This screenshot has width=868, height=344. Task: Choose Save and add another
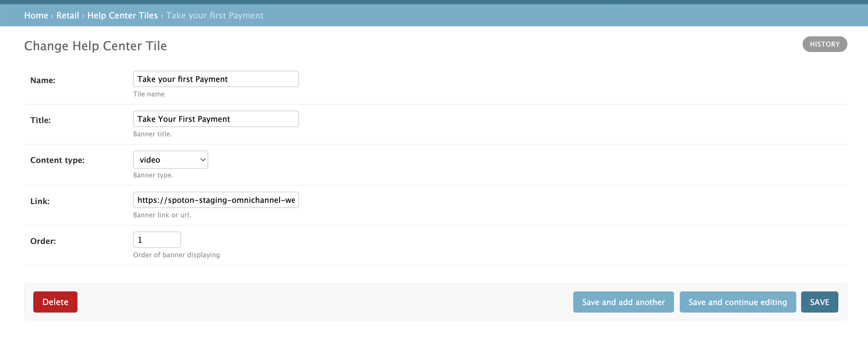tap(623, 302)
